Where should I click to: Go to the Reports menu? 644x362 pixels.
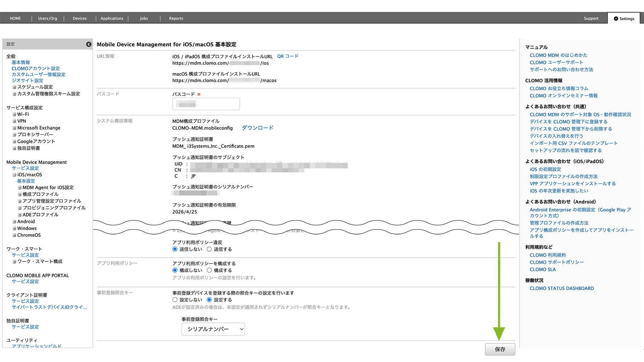pos(176,18)
